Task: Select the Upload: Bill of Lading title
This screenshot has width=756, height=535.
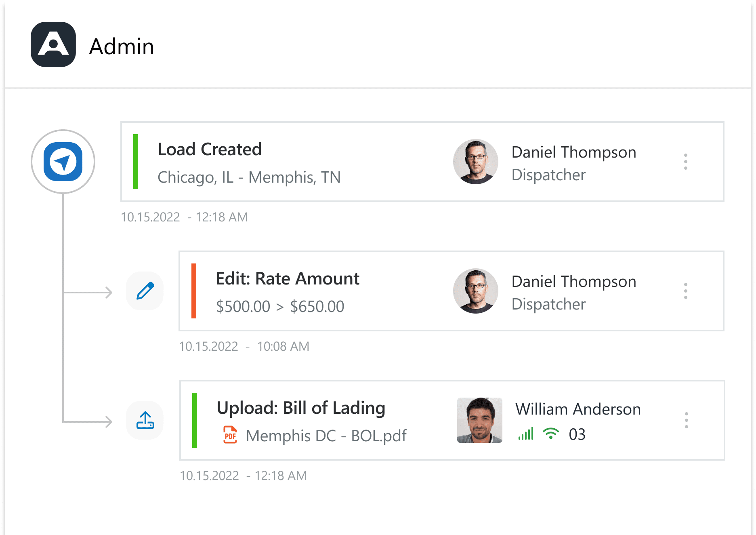Action: [x=301, y=408]
